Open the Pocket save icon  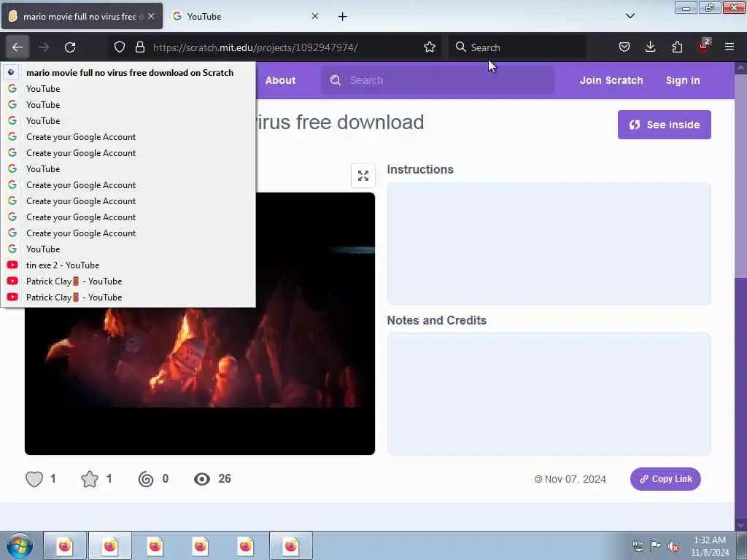point(624,47)
